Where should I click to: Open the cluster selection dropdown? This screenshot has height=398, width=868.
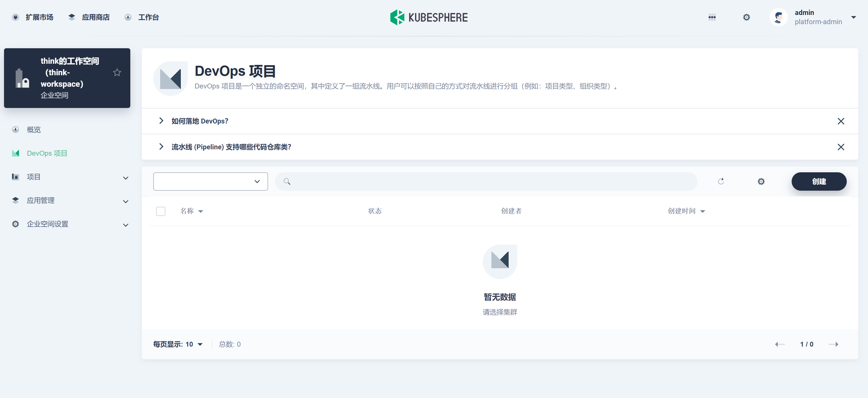pyautogui.click(x=211, y=181)
